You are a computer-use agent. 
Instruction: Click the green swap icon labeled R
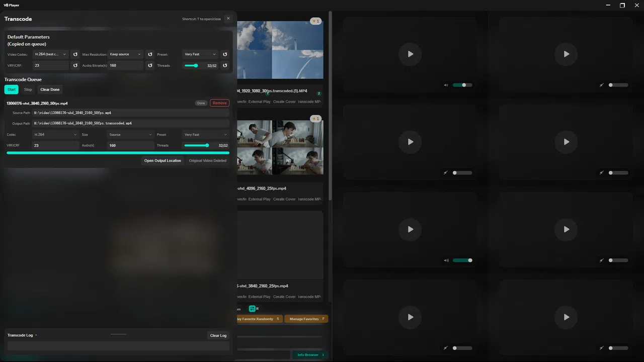click(x=253, y=309)
